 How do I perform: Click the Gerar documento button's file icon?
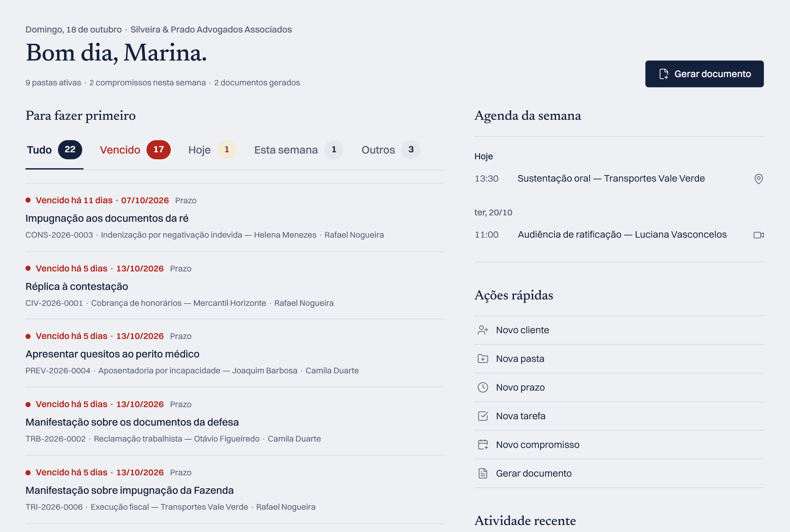tap(664, 74)
